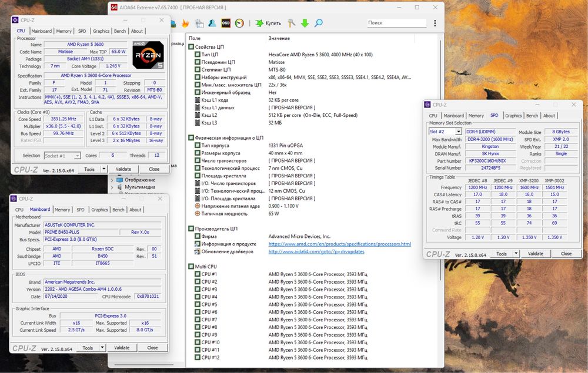Click the Поиск search field
The image size is (588, 373).
click(396, 23)
